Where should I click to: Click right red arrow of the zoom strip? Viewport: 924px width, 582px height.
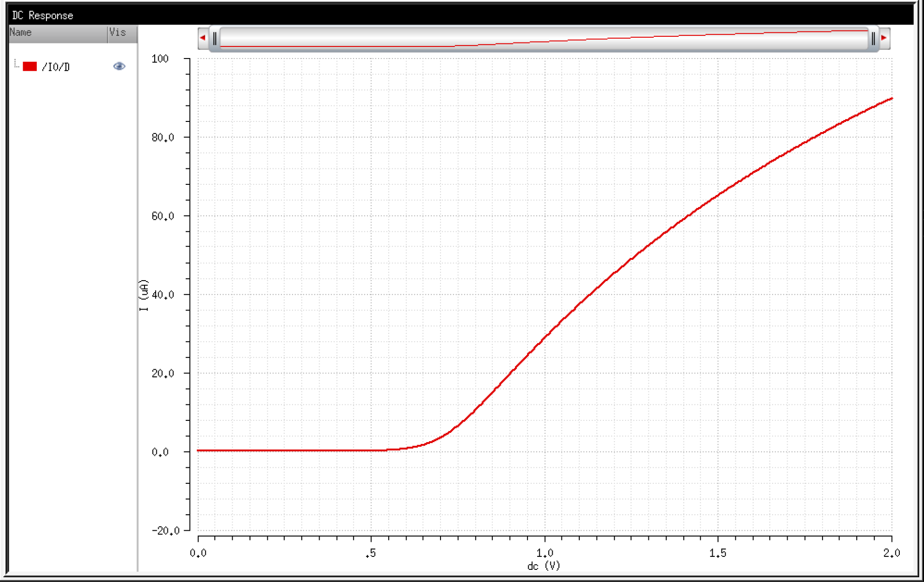(884, 38)
